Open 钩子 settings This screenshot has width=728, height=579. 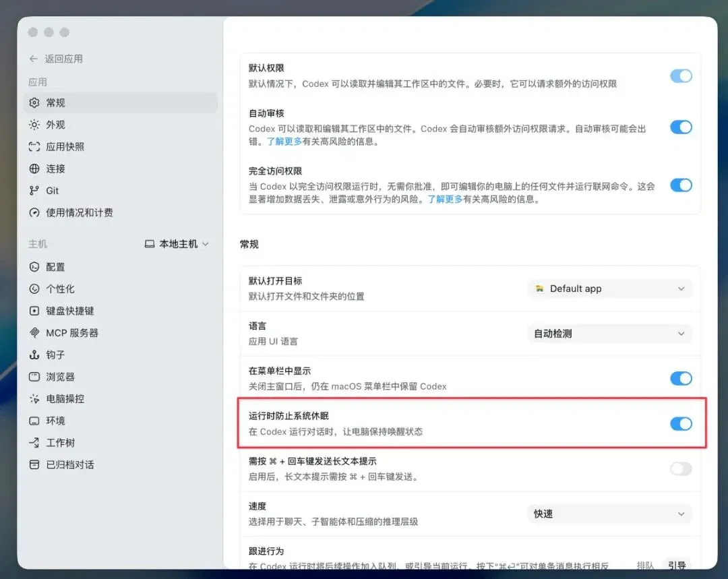point(120,355)
